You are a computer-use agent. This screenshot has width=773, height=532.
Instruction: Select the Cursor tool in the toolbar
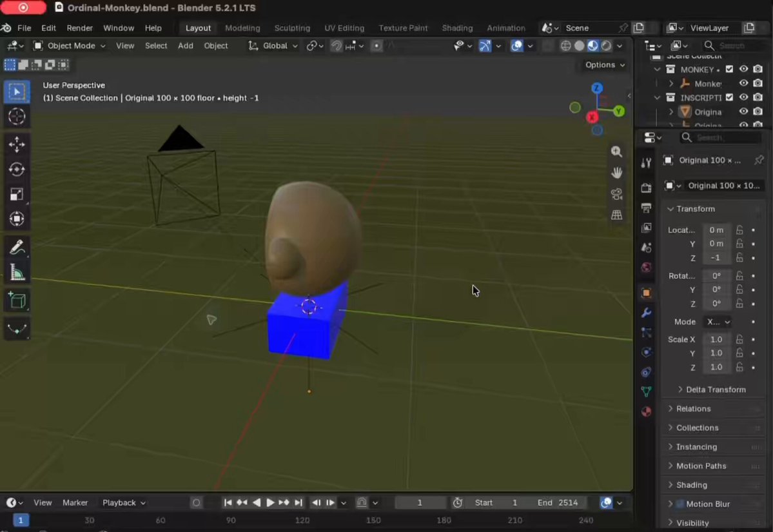17,116
